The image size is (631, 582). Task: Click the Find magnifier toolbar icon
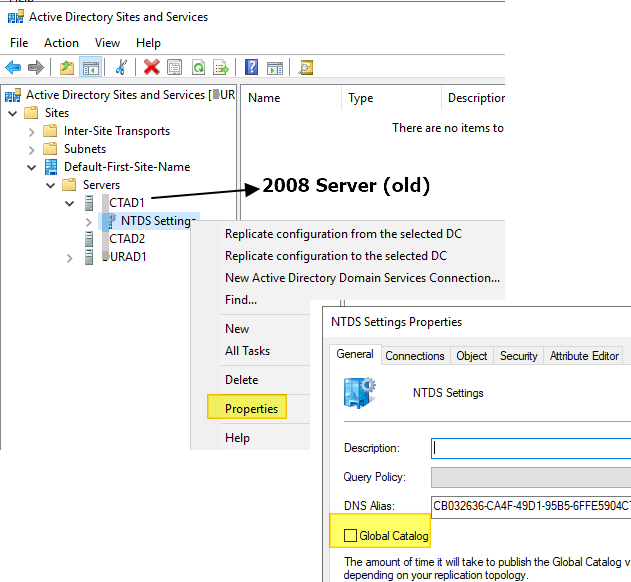tap(306, 67)
